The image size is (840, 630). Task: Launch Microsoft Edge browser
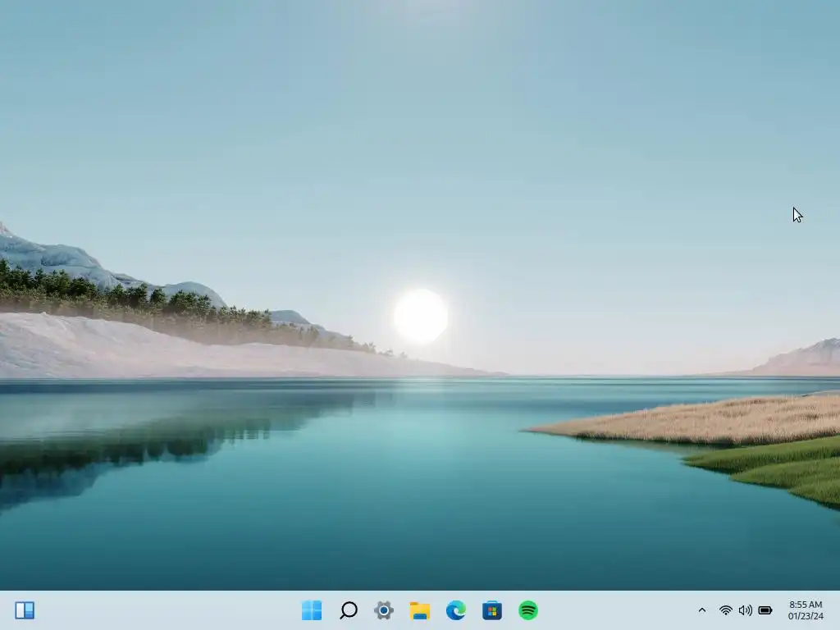[456, 610]
